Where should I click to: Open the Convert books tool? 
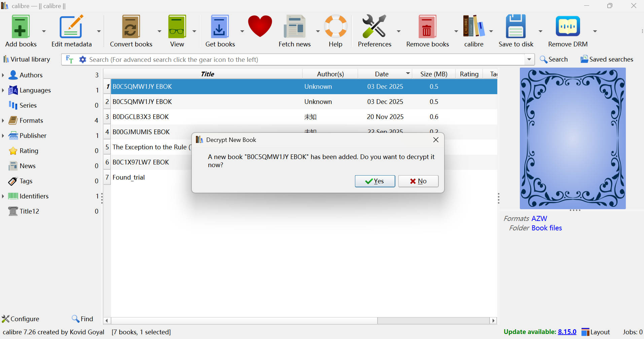pyautogui.click(x=131, y=26)
